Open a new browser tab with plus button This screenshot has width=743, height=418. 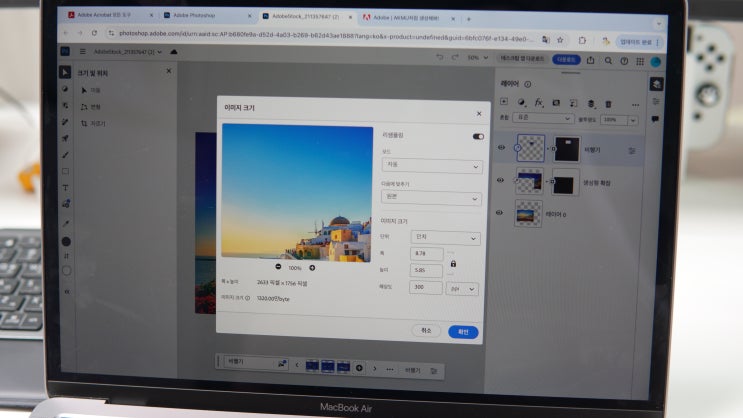tap(469, 19)
